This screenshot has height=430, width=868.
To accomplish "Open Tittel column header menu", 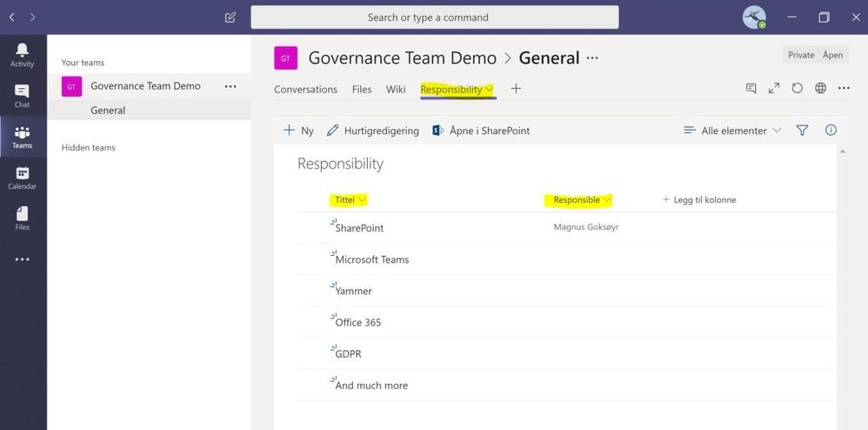I will coord(351,199).
